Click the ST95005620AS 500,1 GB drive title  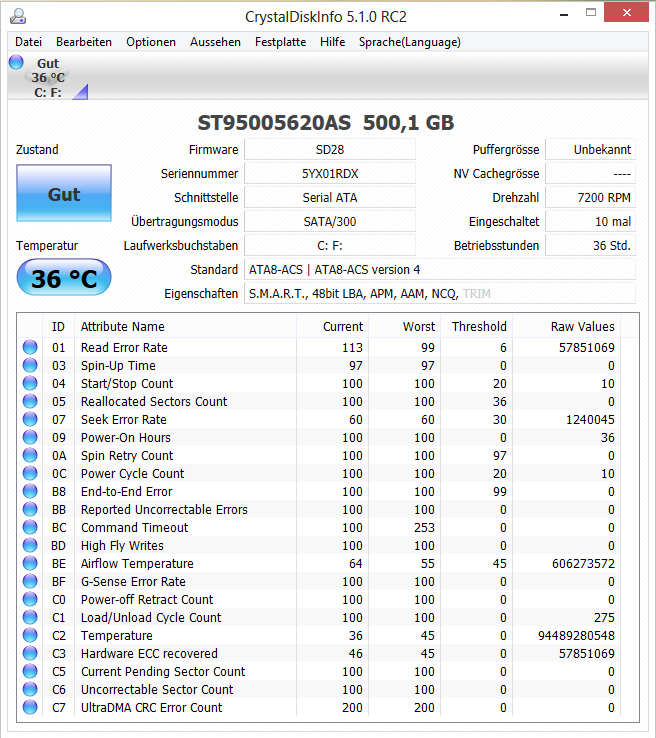tap(326, 123)
